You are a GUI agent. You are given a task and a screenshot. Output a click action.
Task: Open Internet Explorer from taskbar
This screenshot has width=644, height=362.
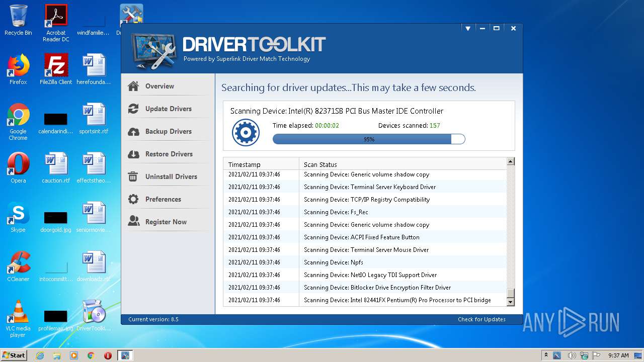40,355
